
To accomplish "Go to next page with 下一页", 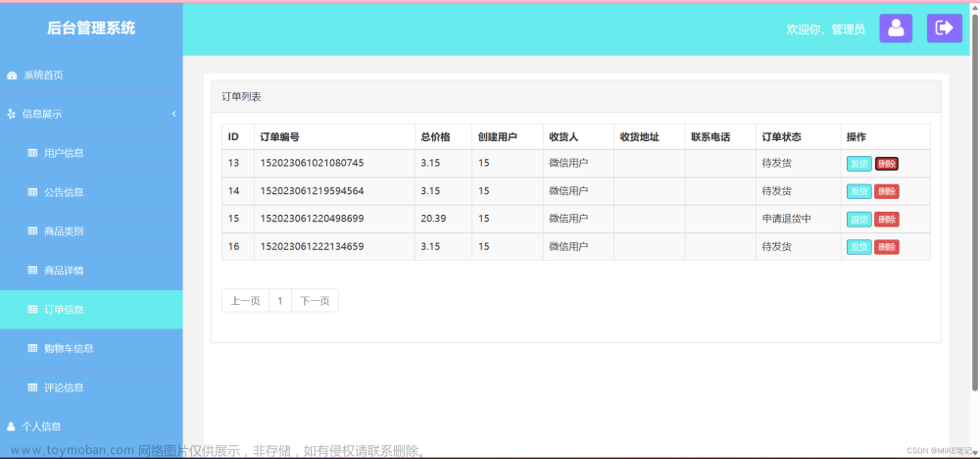I will click(315, 300).
